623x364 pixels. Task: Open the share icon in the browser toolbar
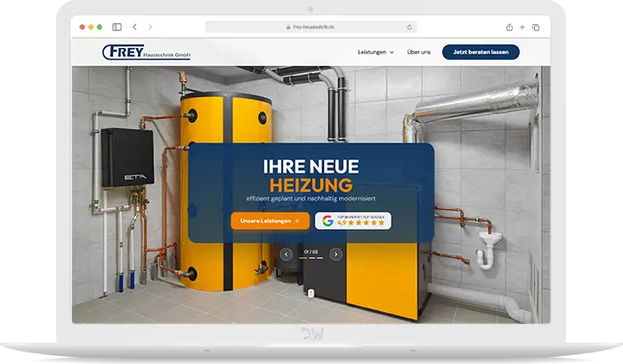509,27
